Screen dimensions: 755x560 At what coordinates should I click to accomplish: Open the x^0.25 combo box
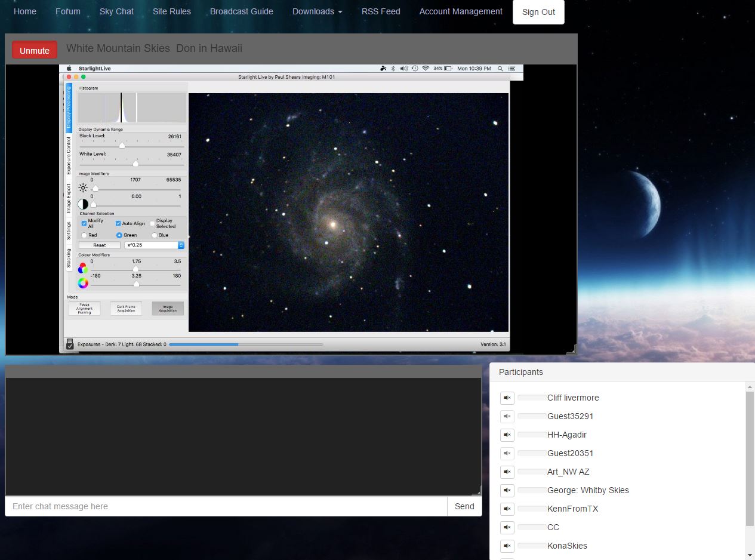click(154, 245)
